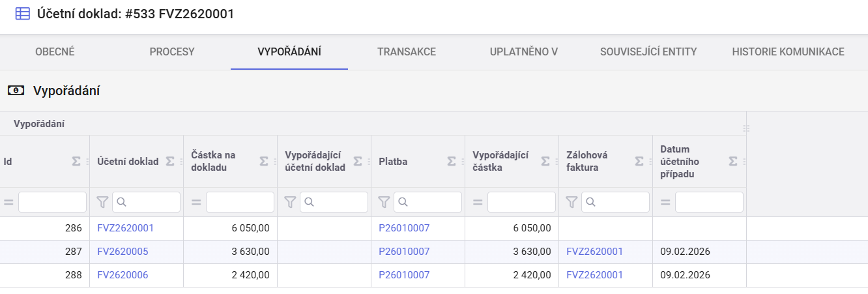This screenshot has width=868, height=294.
Task: Click sigma icon in Částka na dokladu column
Action: (x=264, y=162)
